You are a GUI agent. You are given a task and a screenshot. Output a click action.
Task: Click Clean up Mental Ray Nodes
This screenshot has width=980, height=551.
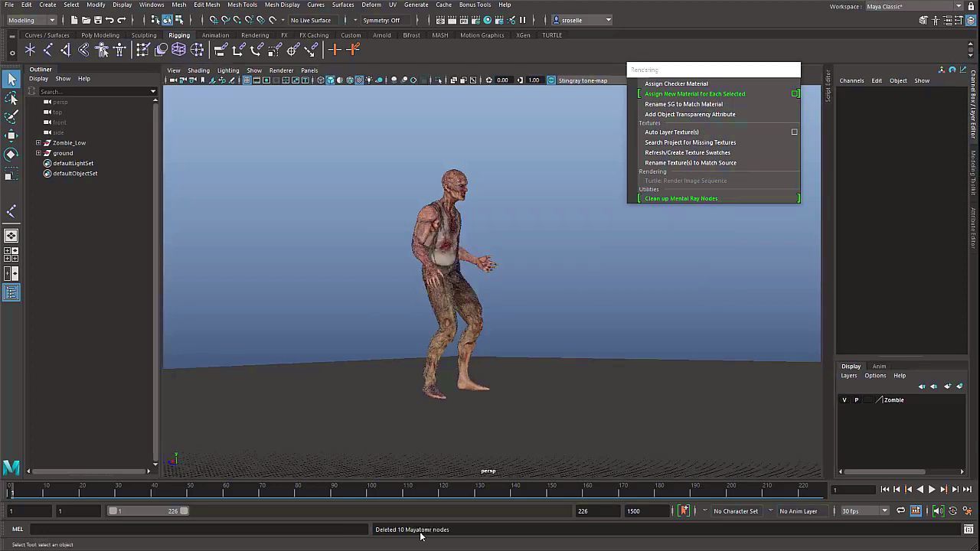coord(681,199)
